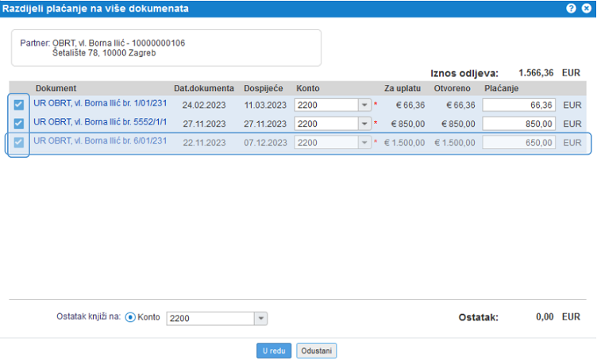
Task: Edit the payment field showing 650,00
Action: coord(519,143)
